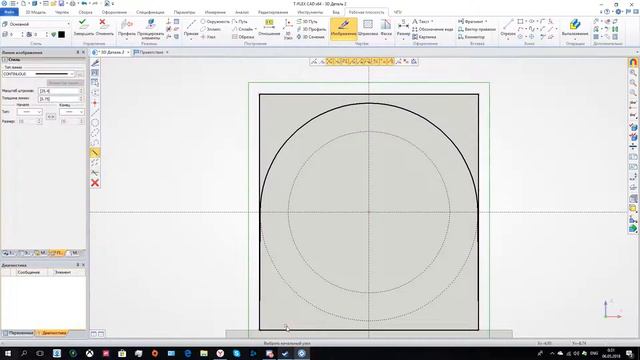The height and width of the screenshot is (360, 640).
Task: Expand the Сплайн dropdown arrow
Action: coord(256,29)
